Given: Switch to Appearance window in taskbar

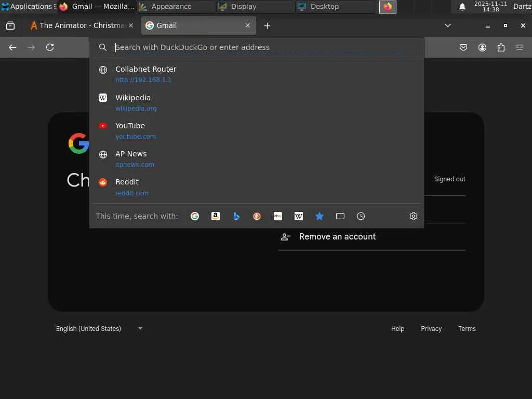Looking at the screenshot, I should coord(177,6).
